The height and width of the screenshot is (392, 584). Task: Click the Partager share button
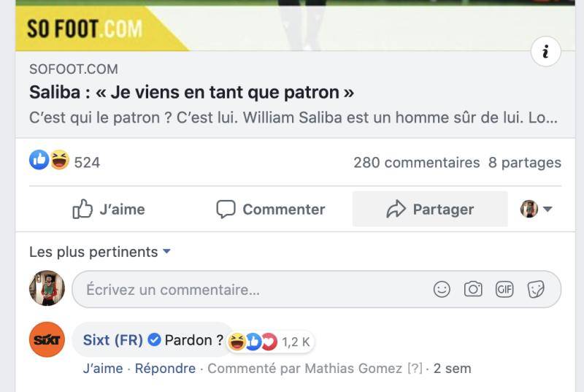click(430, 210)
